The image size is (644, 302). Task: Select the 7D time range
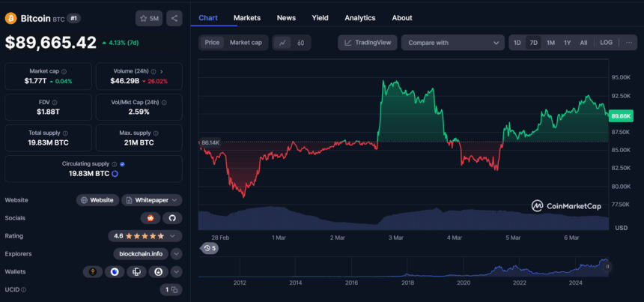tap(533, 43)
